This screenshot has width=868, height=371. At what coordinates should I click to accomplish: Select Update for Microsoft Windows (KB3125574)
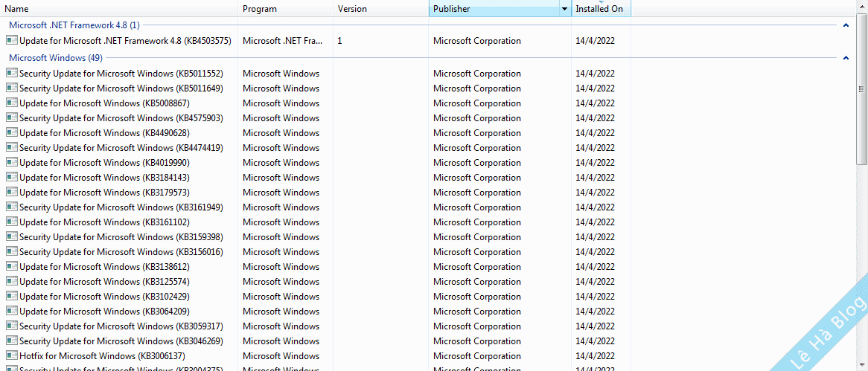[x=105, y=282]
